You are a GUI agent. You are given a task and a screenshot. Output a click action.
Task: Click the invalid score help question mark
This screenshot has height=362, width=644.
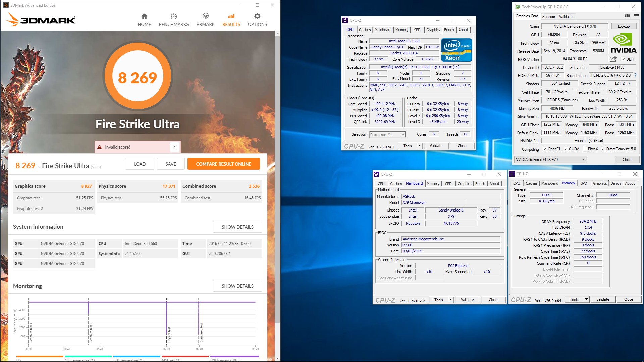pos(174,147)
